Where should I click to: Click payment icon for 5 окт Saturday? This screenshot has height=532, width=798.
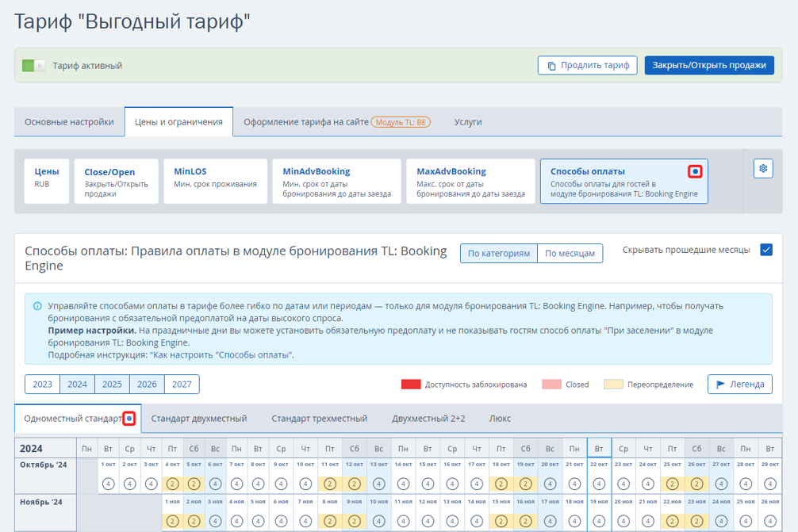point(194,484)
